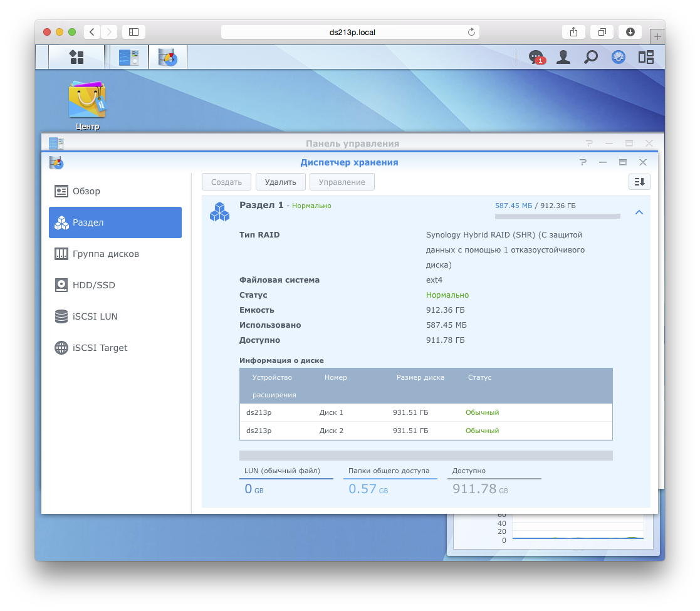The height and width of the screenshot is (611, 700).
Task: Click the Номер column header
Action: click(x=336, y=377)
